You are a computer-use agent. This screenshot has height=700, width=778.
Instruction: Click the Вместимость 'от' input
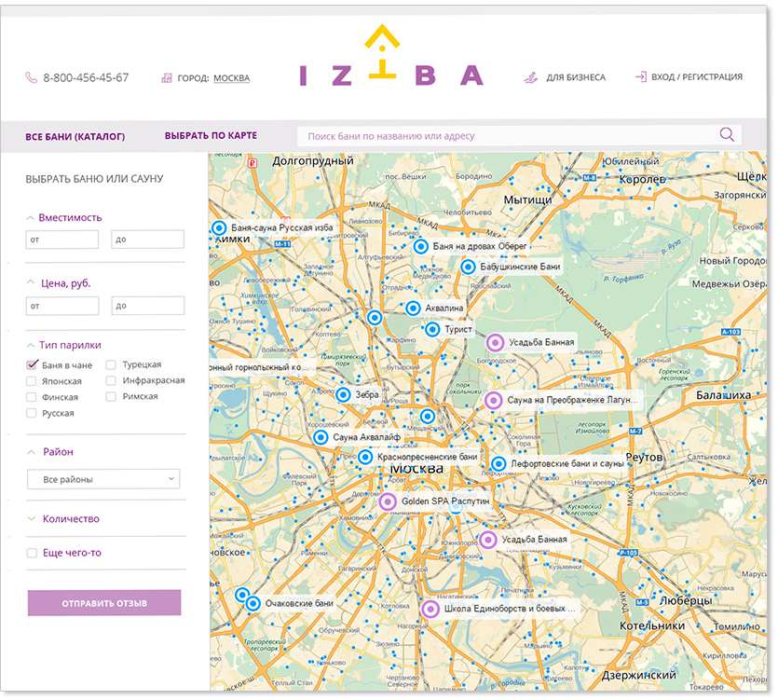[62, 240]
